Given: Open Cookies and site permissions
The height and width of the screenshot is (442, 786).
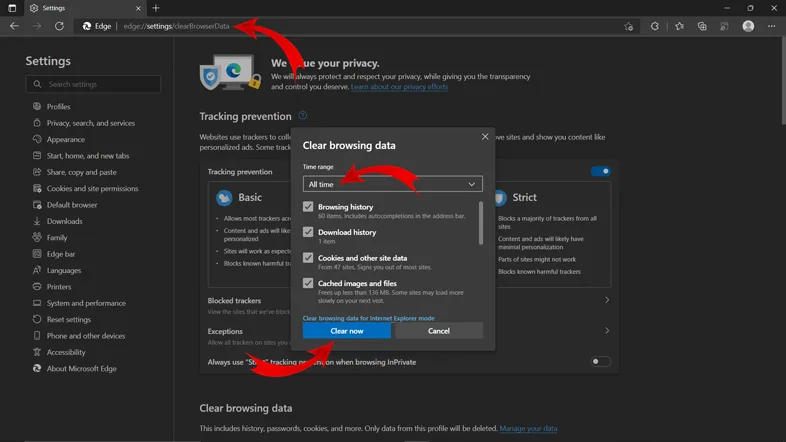Looking at the screenshot, I should point(93,188).
